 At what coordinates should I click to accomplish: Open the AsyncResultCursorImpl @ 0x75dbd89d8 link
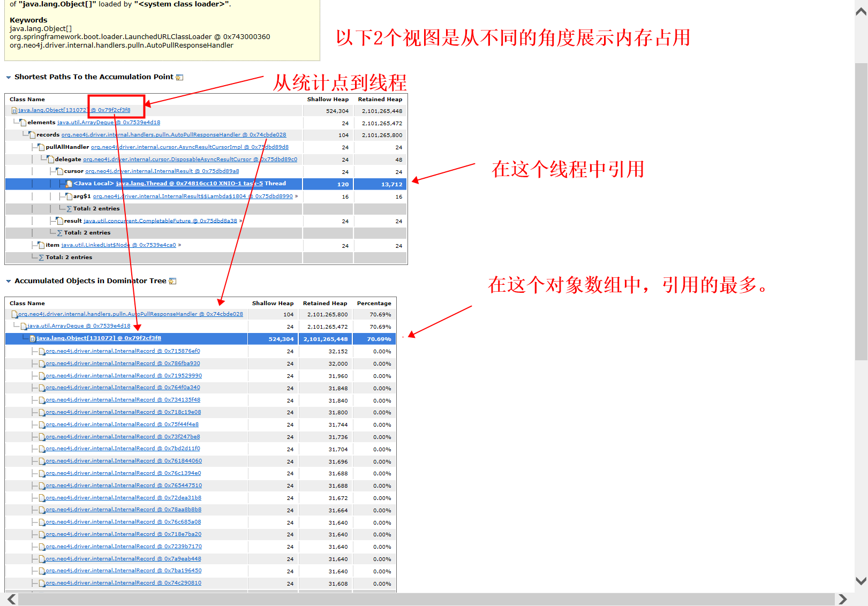pyautogui.click(x=190, y=147)
